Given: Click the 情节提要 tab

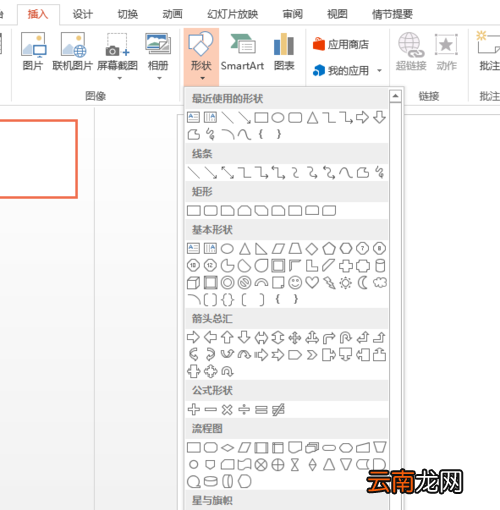Looking at the screenshot, I should 392,14.
